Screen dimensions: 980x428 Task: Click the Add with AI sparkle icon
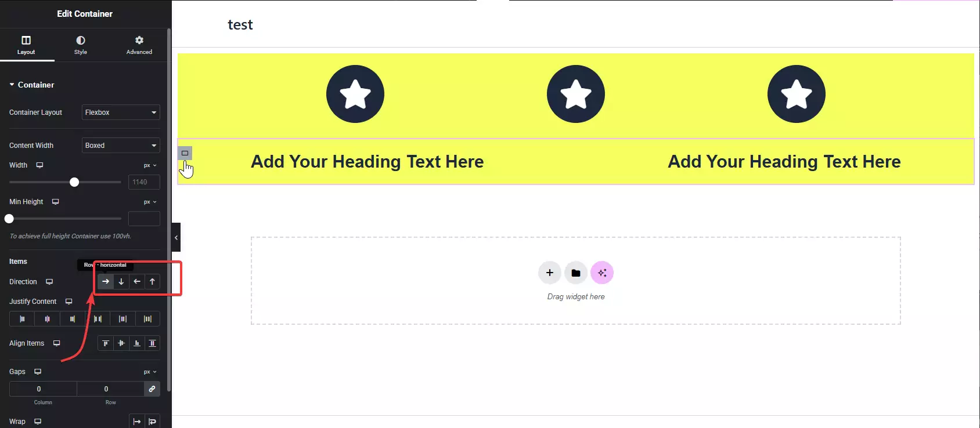tap(602, 273)
